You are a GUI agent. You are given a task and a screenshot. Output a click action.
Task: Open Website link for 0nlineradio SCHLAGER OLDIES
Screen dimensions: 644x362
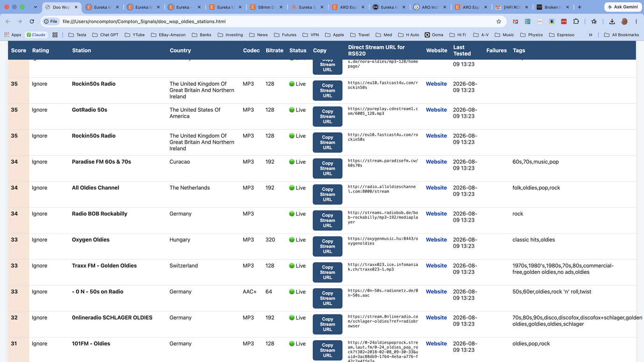click(x=436, y=318)
